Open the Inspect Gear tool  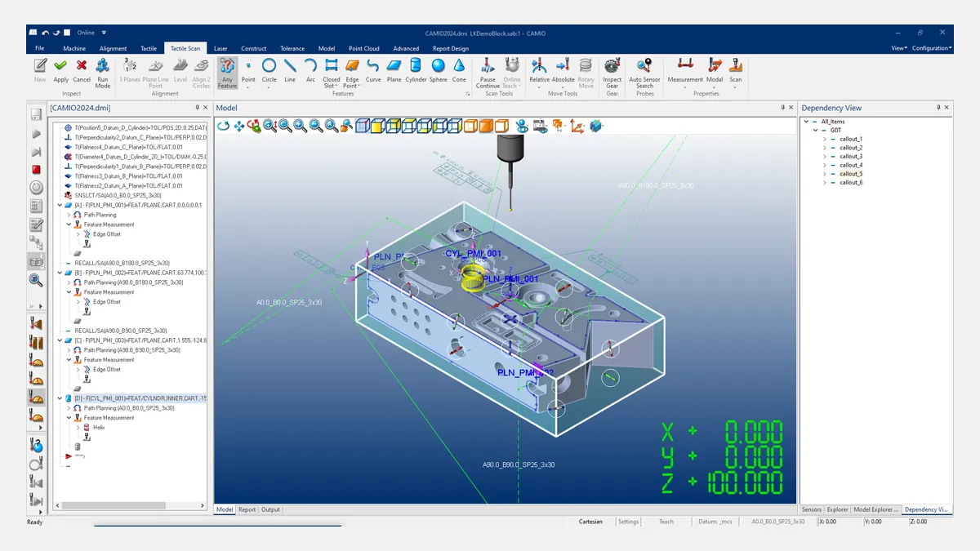[612, 73]
